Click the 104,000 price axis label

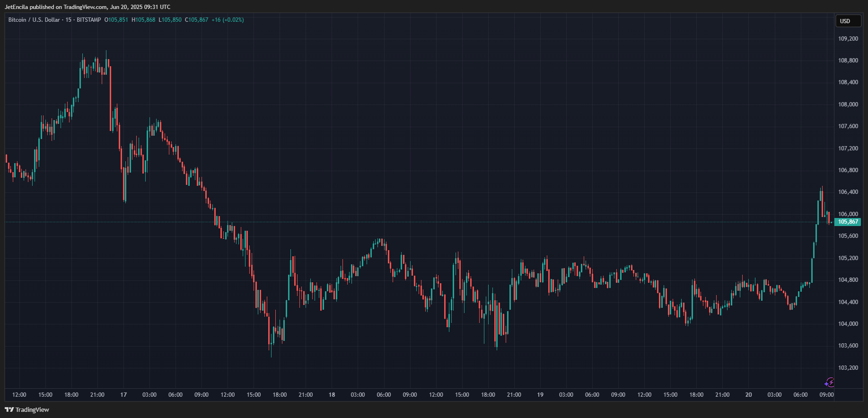click(848, 324)
